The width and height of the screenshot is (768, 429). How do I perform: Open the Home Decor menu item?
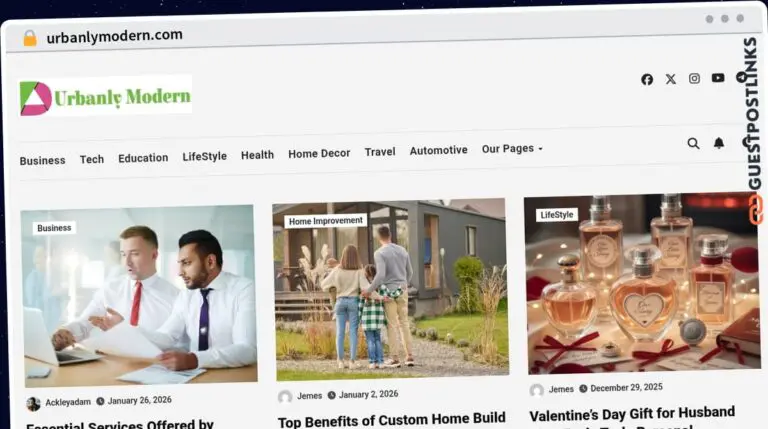coord(319,153)
